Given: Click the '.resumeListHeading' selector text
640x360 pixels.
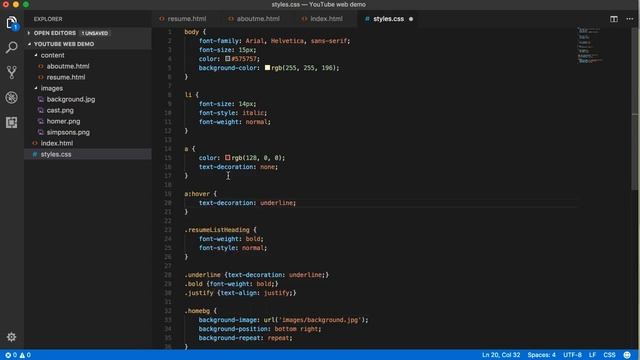Looking at the screenshot, I should 217,230.
